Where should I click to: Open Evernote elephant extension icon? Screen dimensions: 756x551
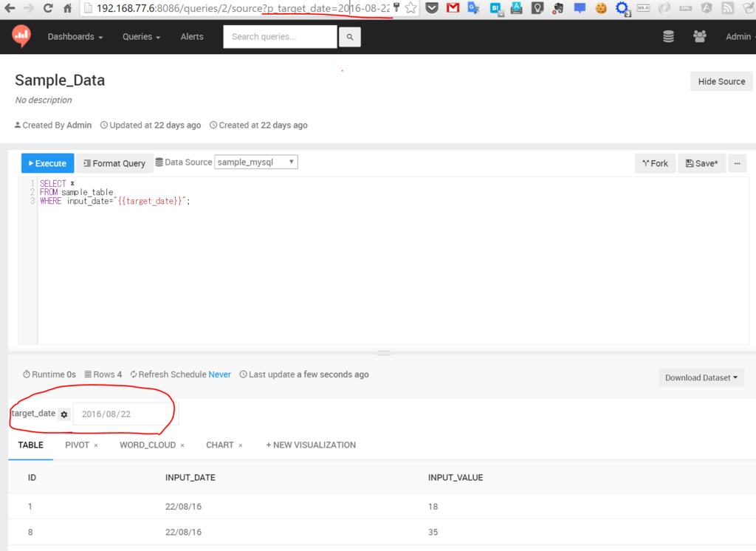coord(558,7)
